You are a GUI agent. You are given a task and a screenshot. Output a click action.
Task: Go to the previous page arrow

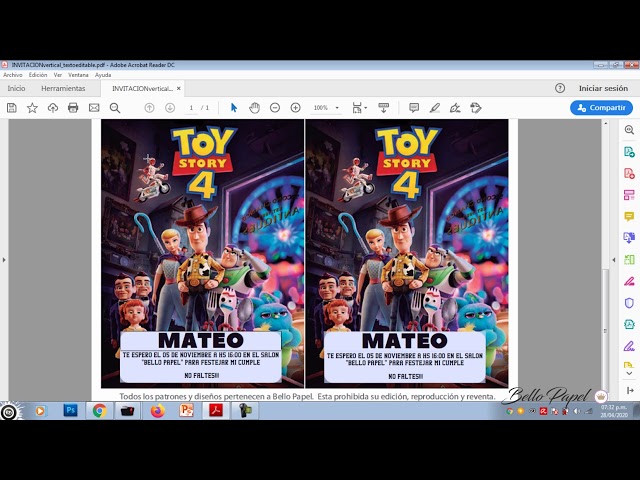coord(149,108)
